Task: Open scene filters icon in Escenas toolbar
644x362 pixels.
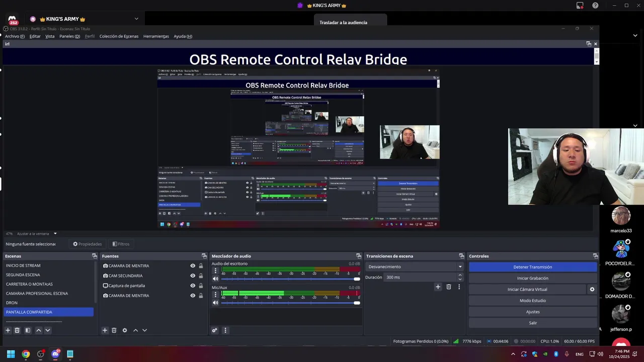Action: tap(28, 330)
